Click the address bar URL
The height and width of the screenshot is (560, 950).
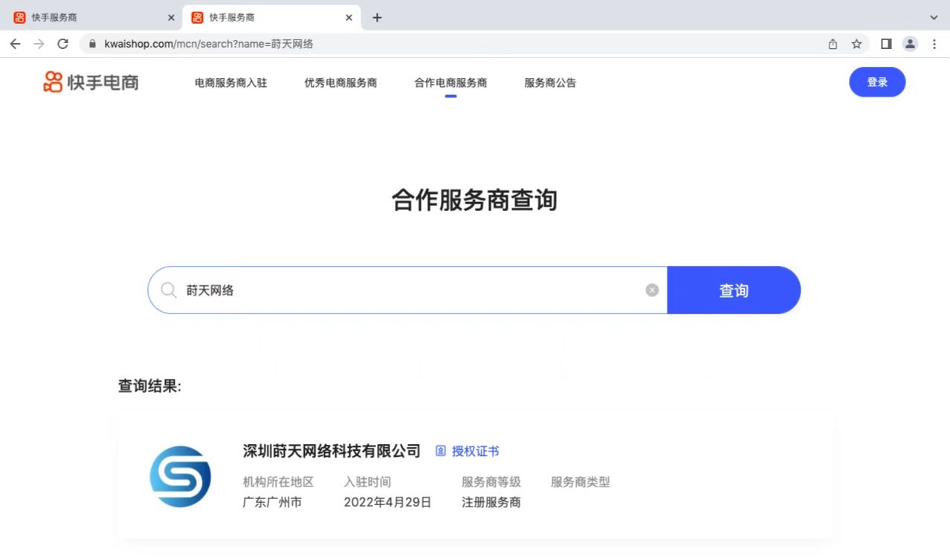tap(209, 44)
